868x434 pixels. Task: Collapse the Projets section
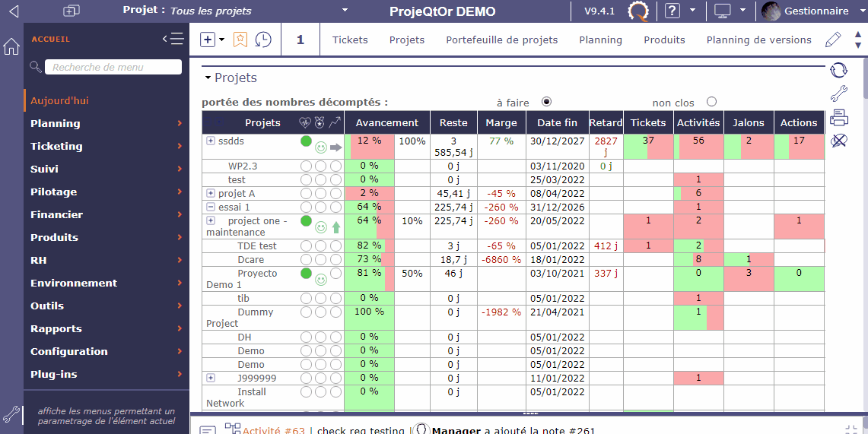207,78
